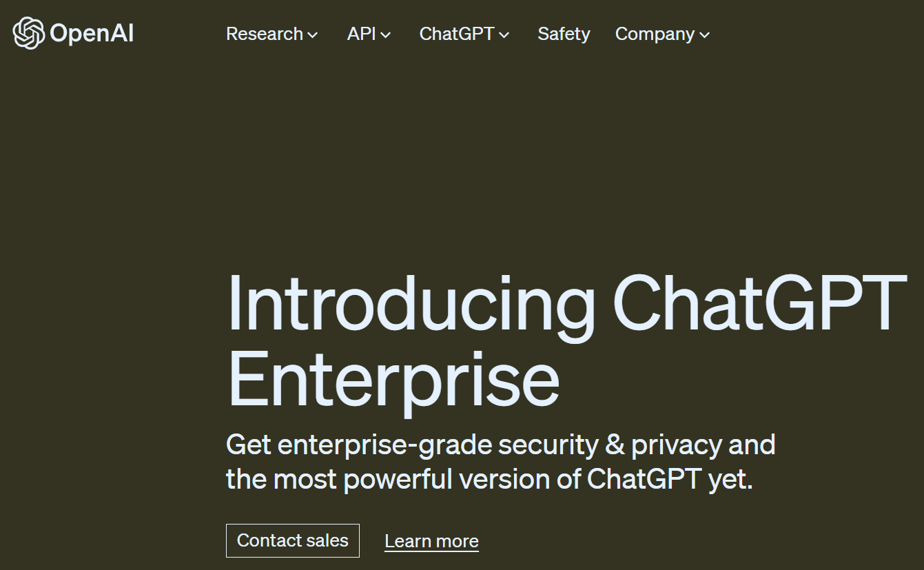Follow the Learn more link
The image size is (924, 570).
tap(431, 541)
